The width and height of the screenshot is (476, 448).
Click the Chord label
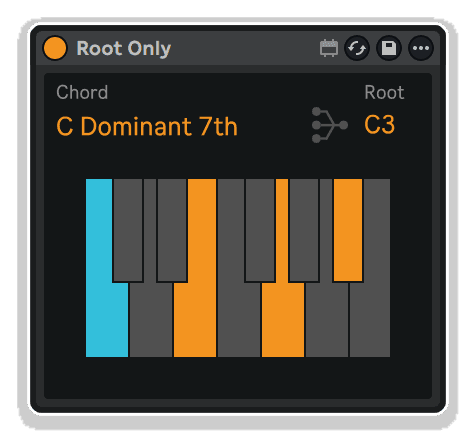point(82,92)
